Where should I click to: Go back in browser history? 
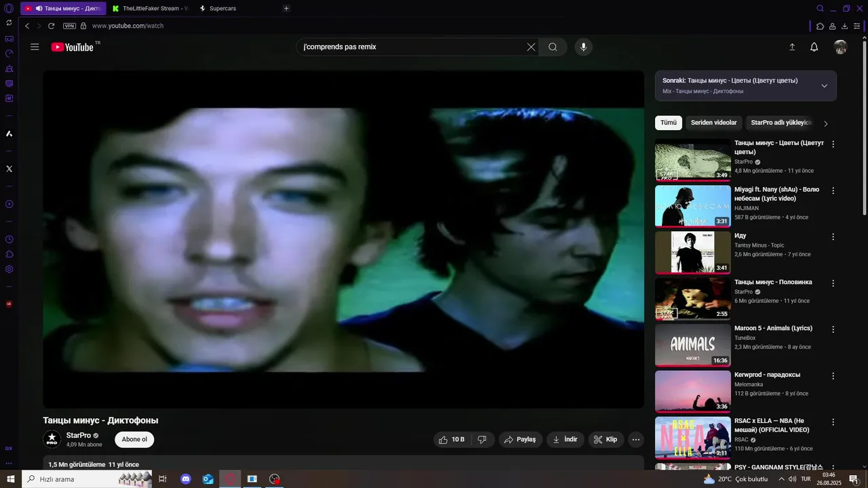(27, 26)
